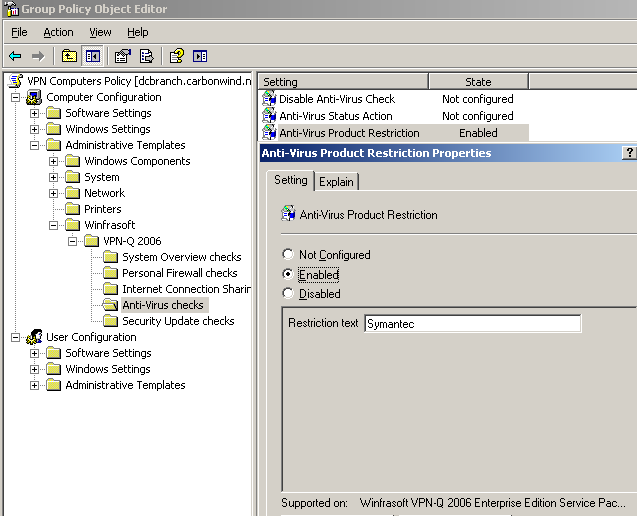Click the open Anti-Virus checks folder icon

[x=110, y=305]
